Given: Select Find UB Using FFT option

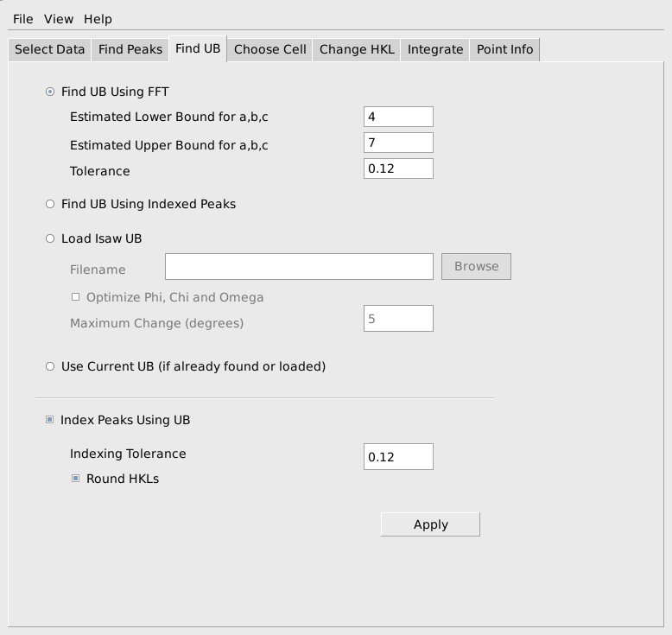Looking at the screenshot, I should (50, 92).
